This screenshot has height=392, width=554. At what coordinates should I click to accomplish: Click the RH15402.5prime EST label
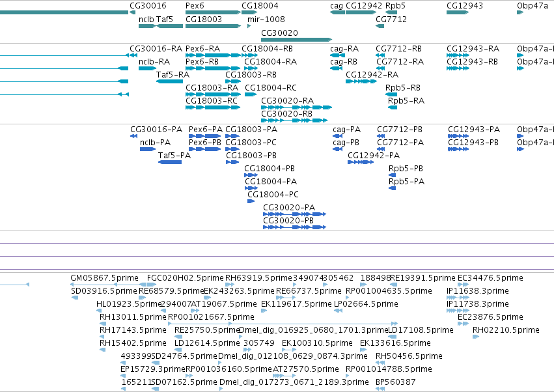[133, 343]
